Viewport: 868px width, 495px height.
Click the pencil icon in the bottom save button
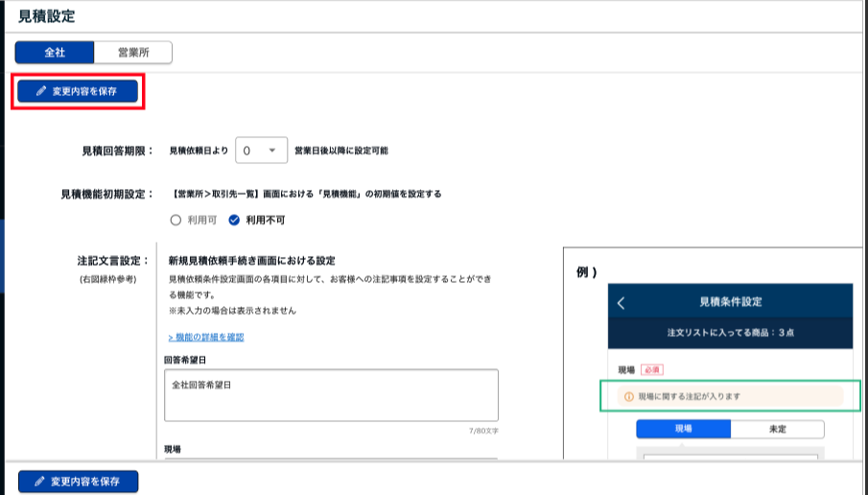click(40, 481)
